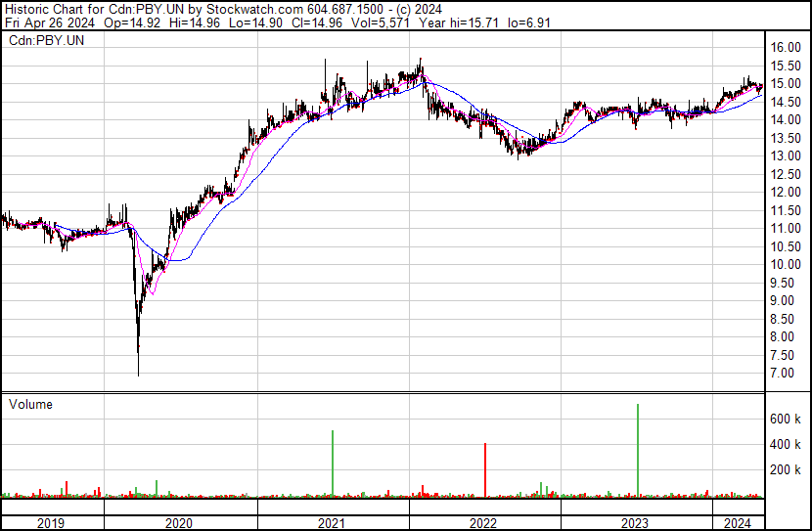Click the tall green volume bar in 2021
This screenshot has height=531, width=812.
tap(333, 464)
